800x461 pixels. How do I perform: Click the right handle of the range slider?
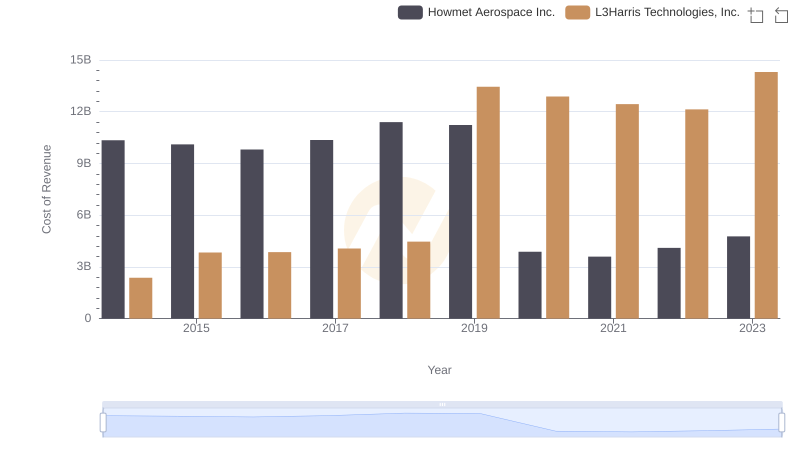click(x=782, y=423)
